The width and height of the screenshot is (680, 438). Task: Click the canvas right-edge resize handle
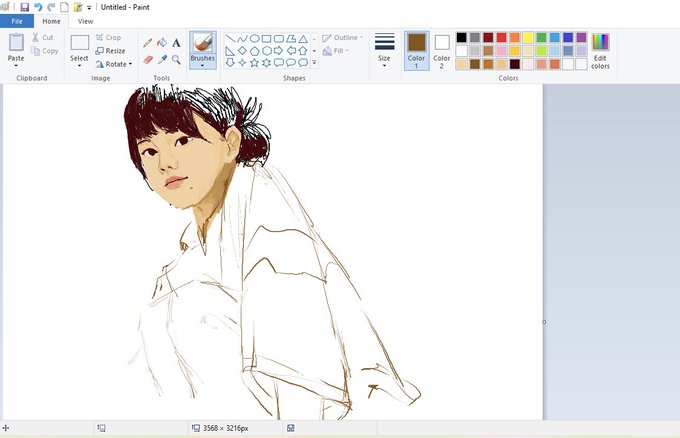pos(544,322)
